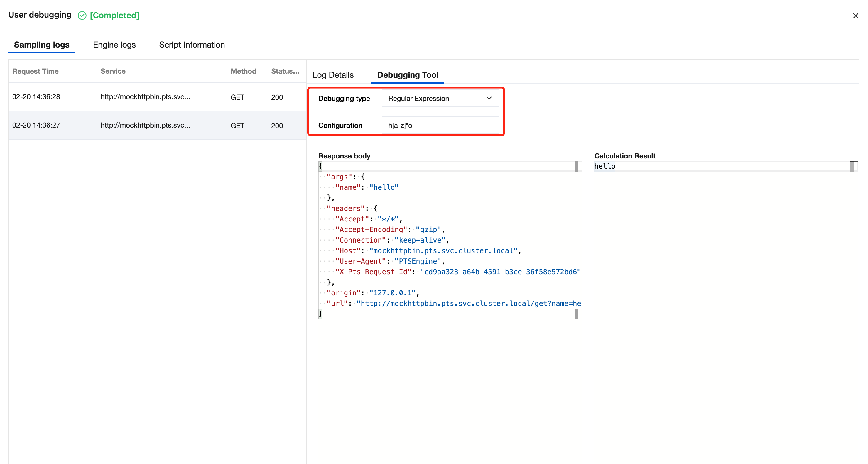Click the hello value in Calculation Result
This screenshot has width=868, height=464.
point(604,166)
